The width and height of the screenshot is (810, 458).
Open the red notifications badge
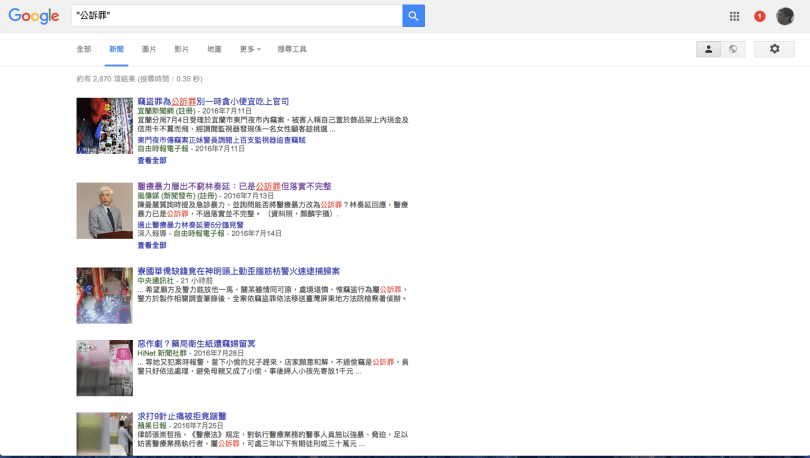pyautogui.click(x=759, y=17)
